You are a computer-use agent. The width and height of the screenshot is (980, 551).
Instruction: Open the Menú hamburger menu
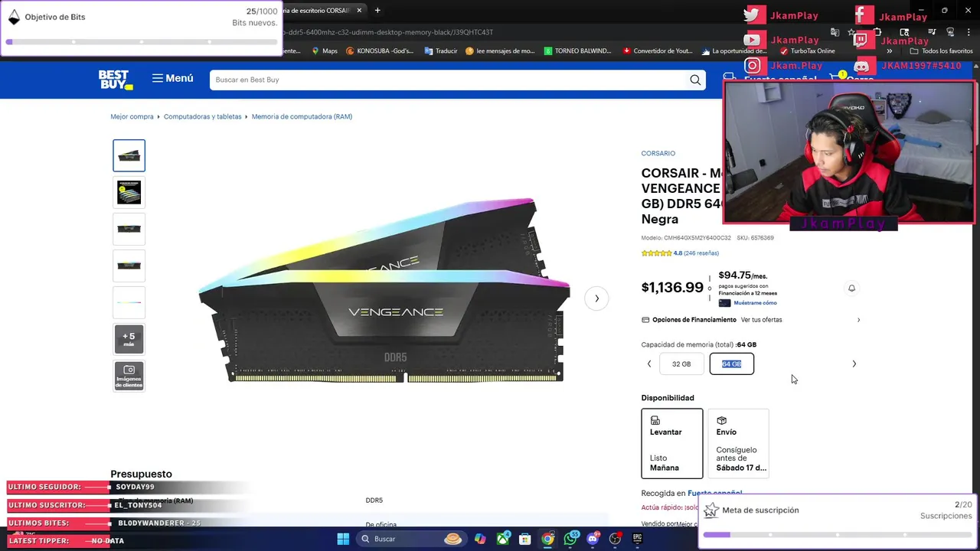click(x=172, y=78)
